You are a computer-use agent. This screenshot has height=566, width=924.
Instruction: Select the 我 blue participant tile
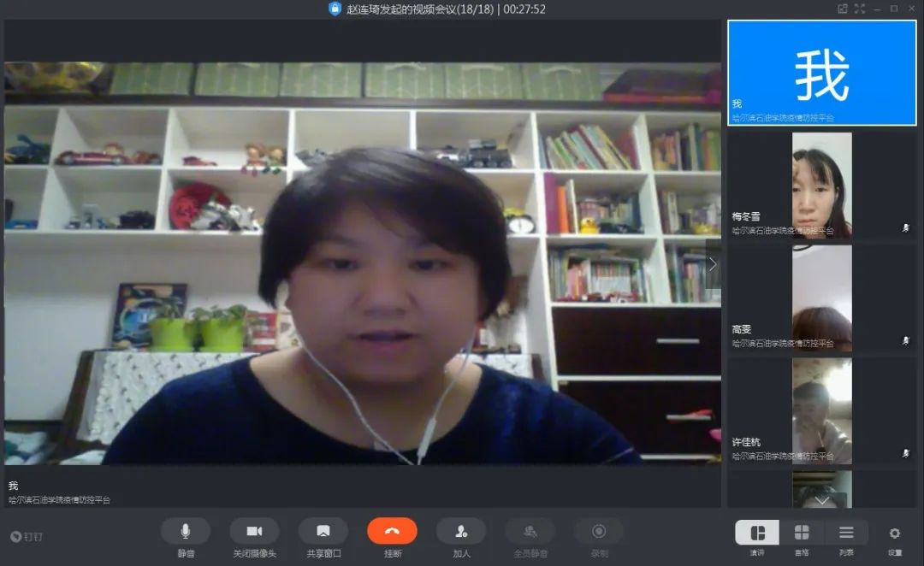click(x=821, y=73)
